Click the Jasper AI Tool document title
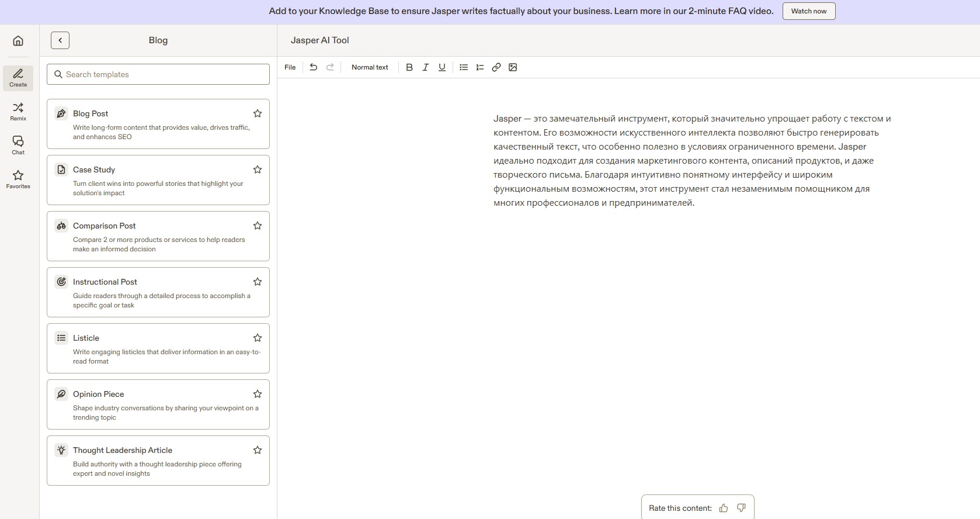The height and width of the screenshot is (519, 980). [x=320, y=40]
